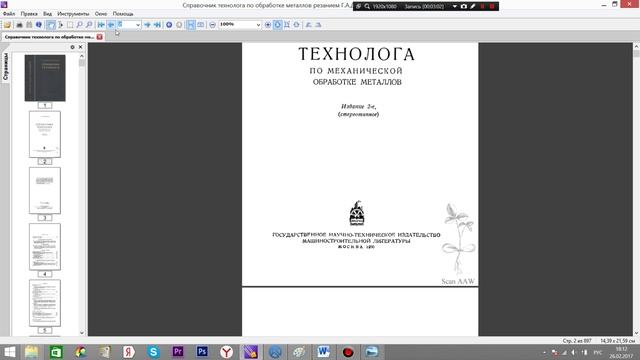This screenshot has height=360, width=640.
Task: Go to last page
Action: click(157, 25)
